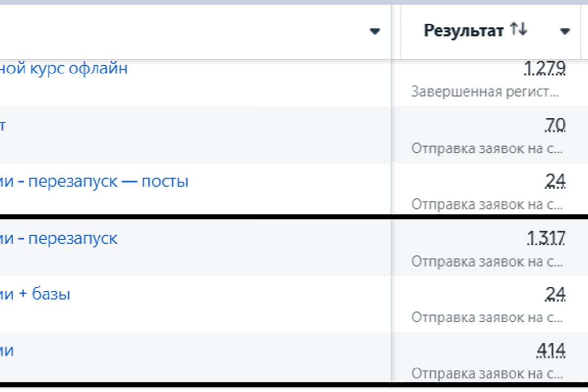Viewport: 588px width, 392px height.
Task: Click the underlined result value 70
Action: pyautogui.click(x=554, y=125)
